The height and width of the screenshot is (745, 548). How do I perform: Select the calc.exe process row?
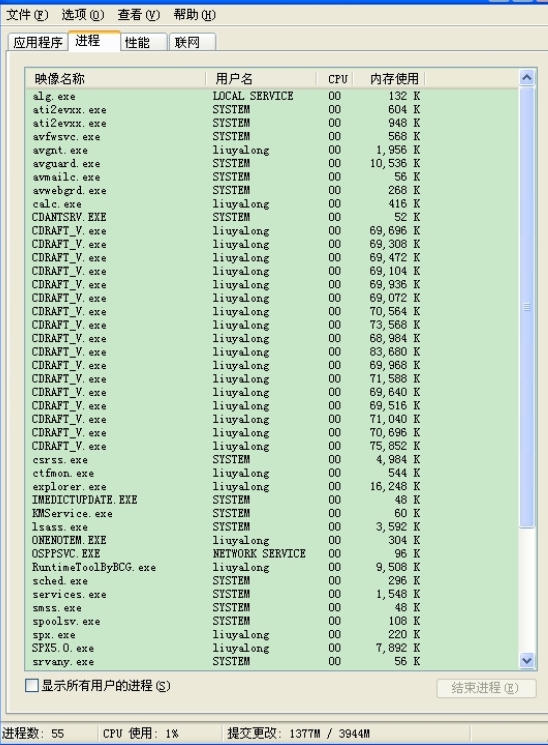(271, 204)
